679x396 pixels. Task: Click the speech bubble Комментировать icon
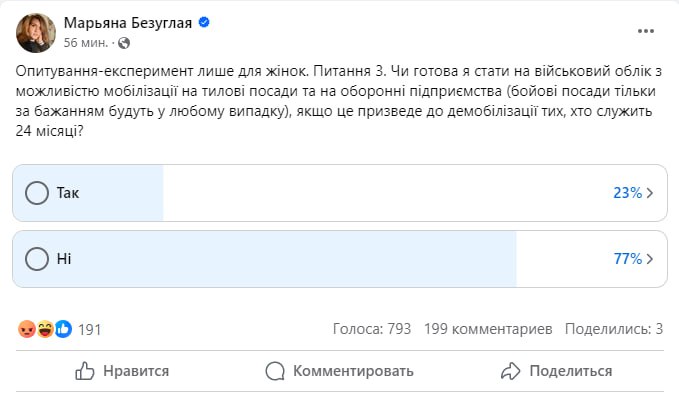click(275, 371)
